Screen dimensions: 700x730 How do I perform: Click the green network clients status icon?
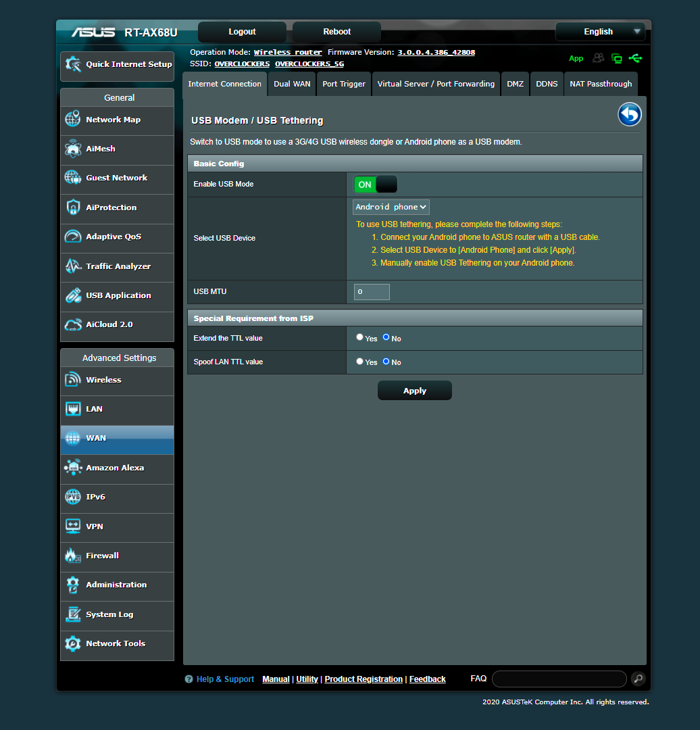point(617,58)
